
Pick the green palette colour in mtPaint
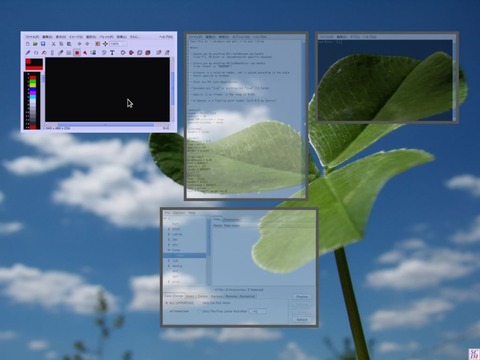(x=33, y=82)
